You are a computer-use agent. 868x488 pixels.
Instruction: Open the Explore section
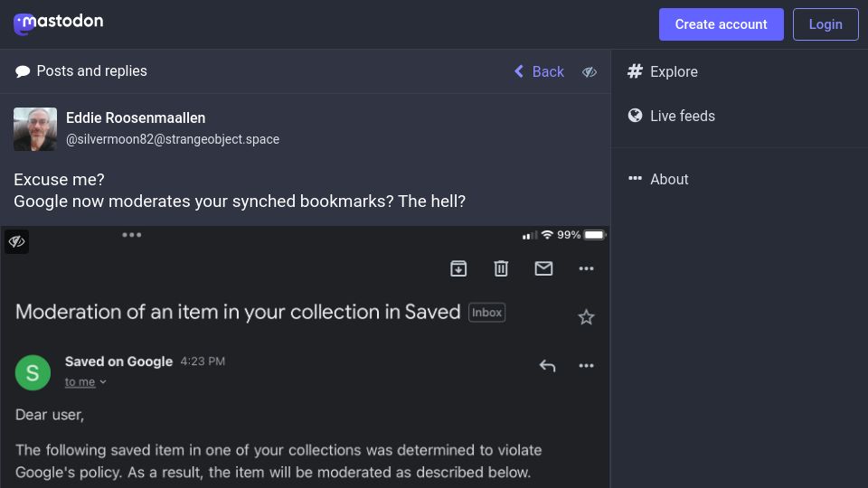click(663, 71)
